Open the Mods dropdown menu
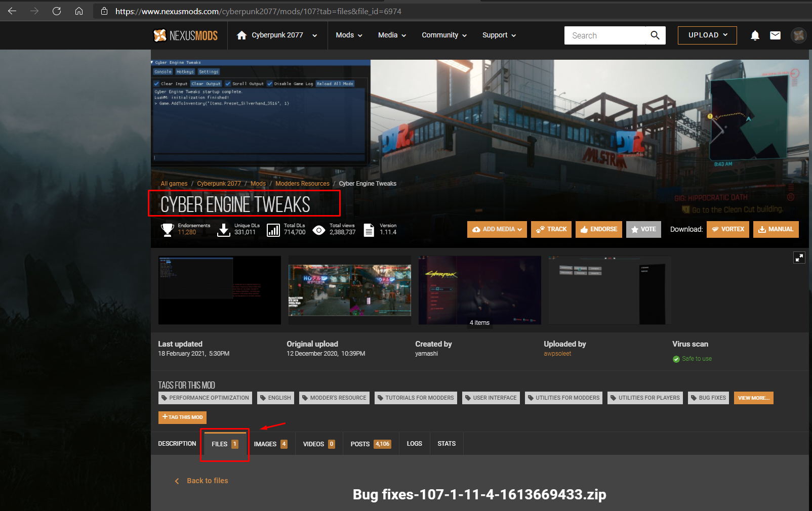Viewport: 812px width, 511px height. 349,35
